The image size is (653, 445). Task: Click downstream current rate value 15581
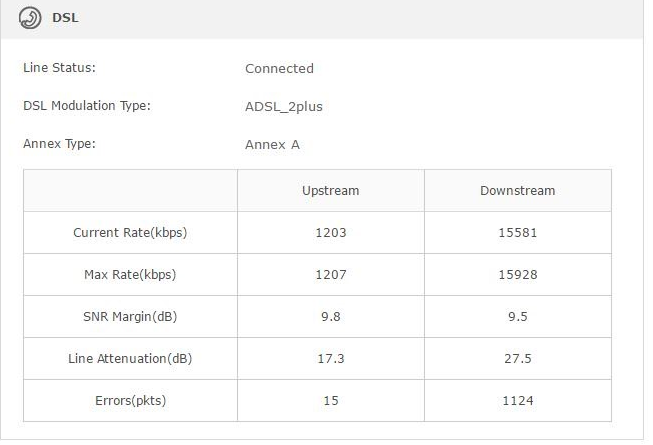[517, 233]
